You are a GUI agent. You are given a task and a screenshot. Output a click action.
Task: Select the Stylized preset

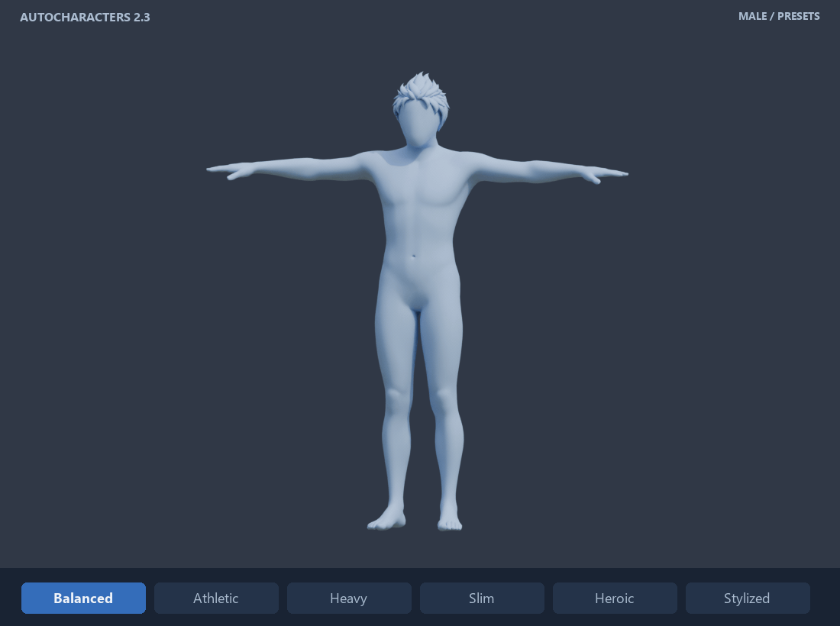(x=748, y=599)
